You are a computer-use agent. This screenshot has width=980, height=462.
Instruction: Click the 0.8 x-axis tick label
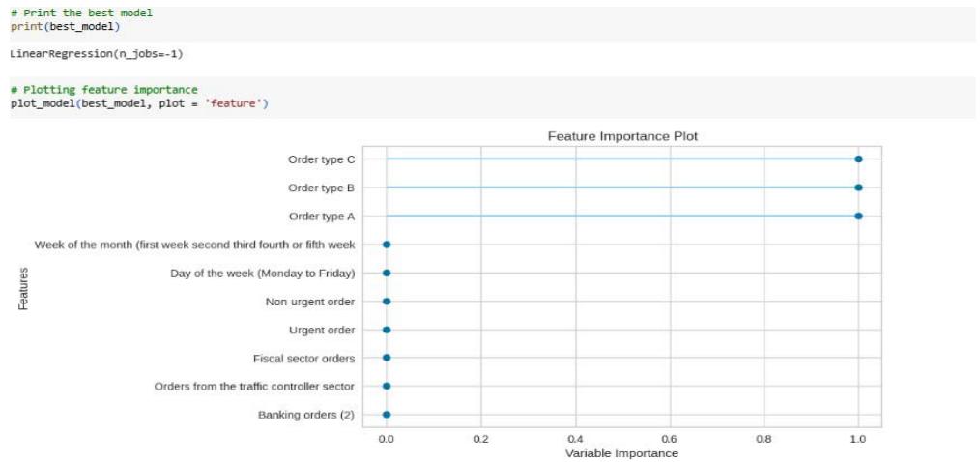[x=764, y=438]
